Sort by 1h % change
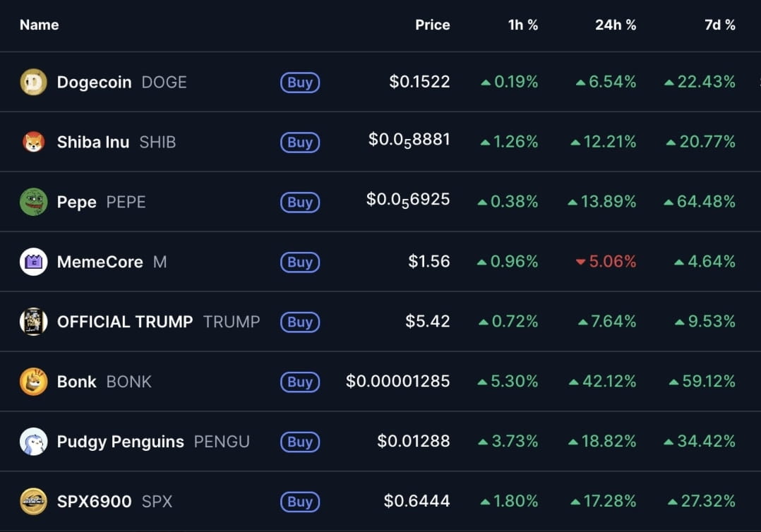The width and height of the screenshot is (761, 532). pos(523,25)
